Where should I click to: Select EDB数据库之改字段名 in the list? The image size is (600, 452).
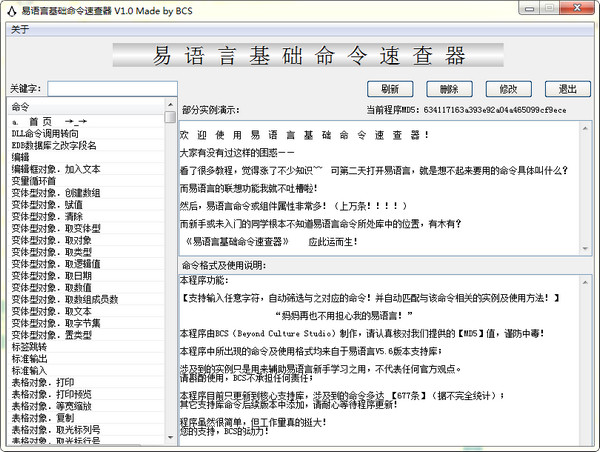[86, 145]
